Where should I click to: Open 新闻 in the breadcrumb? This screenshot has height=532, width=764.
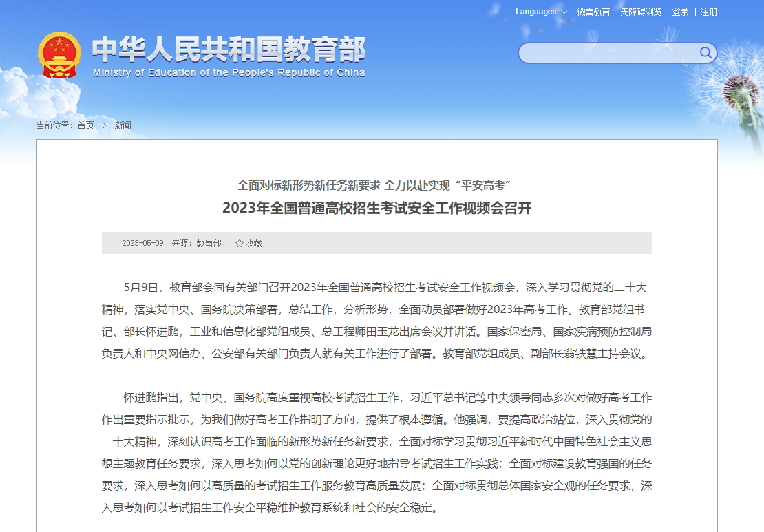pyautogui.click(x=123, y=125)
